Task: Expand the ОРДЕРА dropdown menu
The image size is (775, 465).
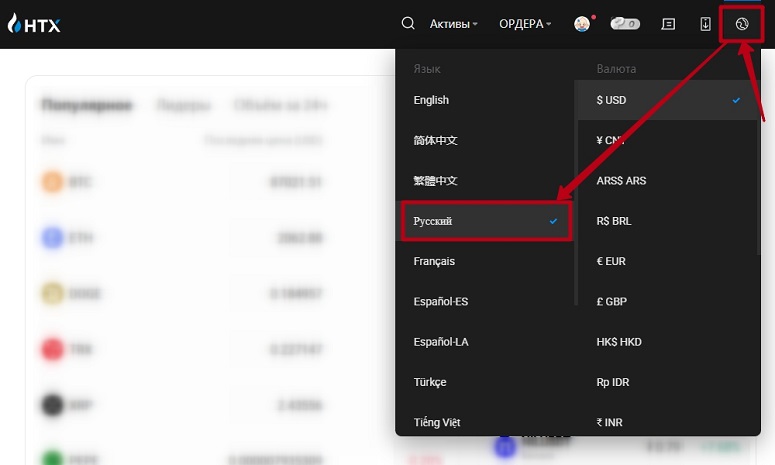Action: click(525, 24)
